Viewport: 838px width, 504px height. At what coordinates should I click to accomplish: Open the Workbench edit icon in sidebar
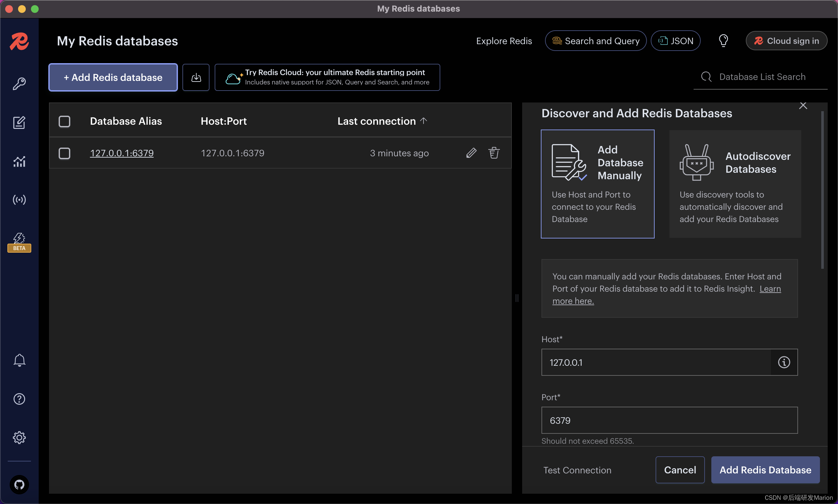pos(19,122)
